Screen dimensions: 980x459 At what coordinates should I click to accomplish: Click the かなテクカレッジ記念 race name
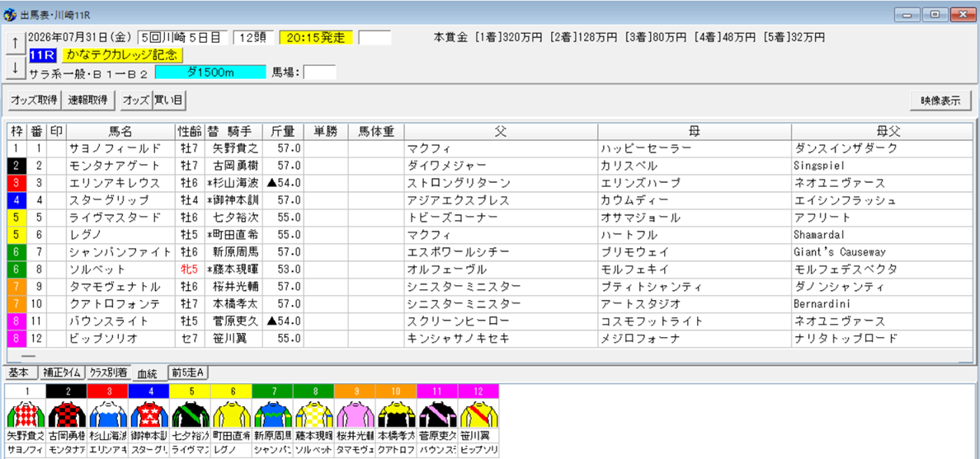point(122,55)
